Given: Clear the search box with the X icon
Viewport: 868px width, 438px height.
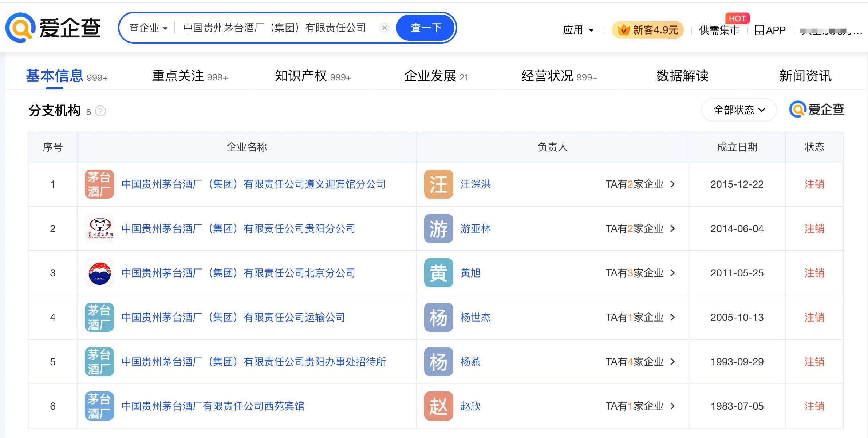Looking at the screenshot, I should (x=384, y=28).
